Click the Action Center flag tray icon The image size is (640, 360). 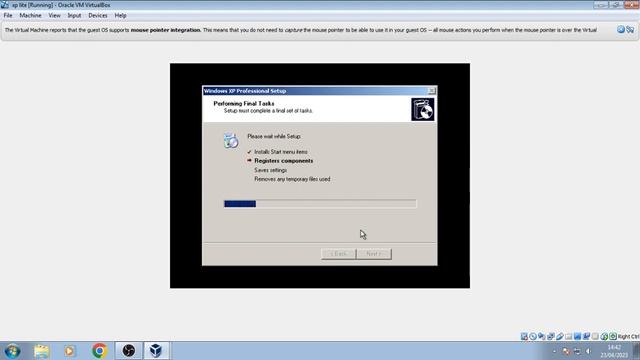(x=566, y=351)
